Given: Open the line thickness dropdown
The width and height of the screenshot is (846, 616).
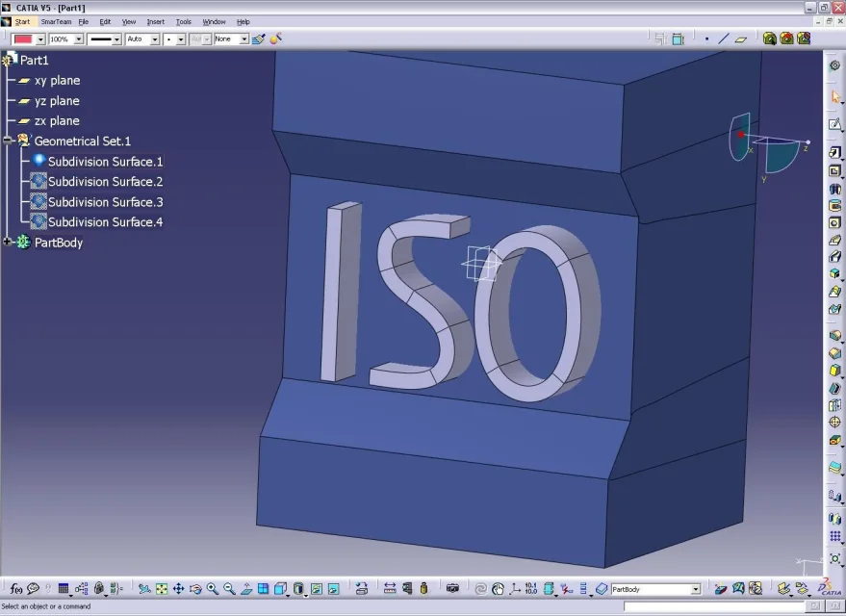Looking at the screenshot, I should [x=116, y=39].
